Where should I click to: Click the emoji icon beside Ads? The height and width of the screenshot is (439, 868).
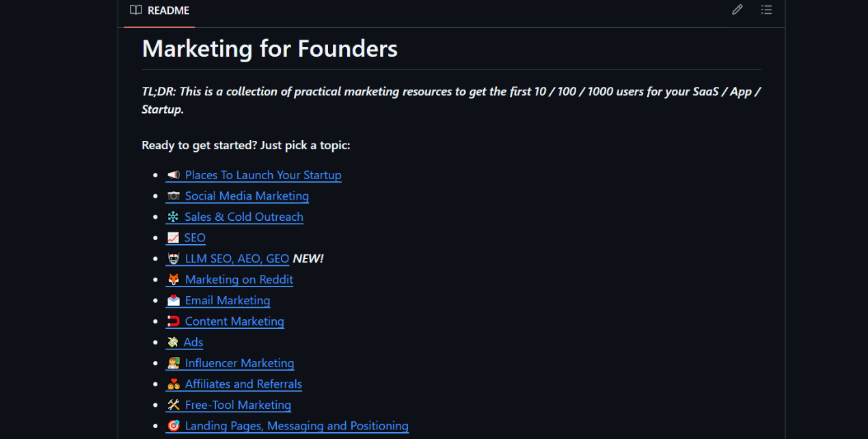(x=173, y=342)
